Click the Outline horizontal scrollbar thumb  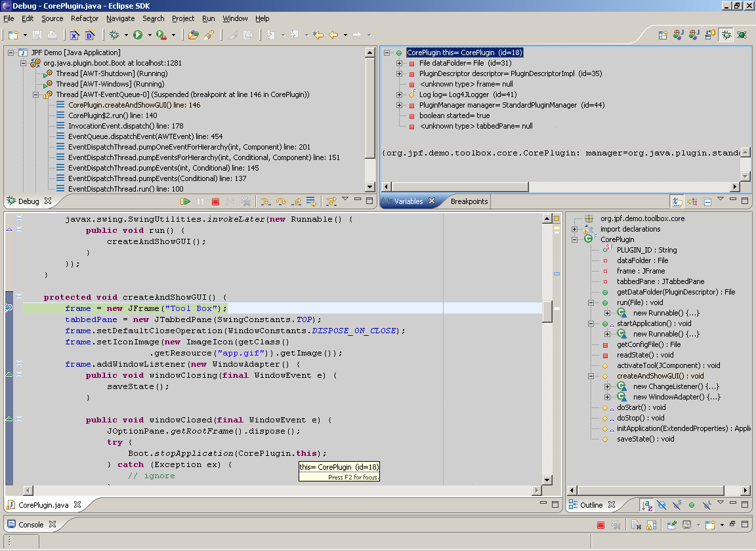[x=651, y=490]
